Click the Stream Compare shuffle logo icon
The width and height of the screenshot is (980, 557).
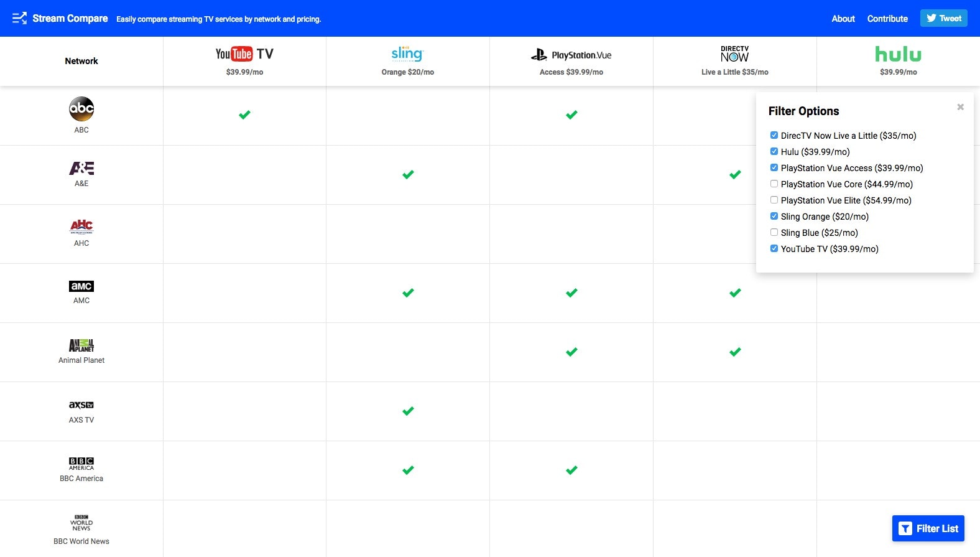19,18
